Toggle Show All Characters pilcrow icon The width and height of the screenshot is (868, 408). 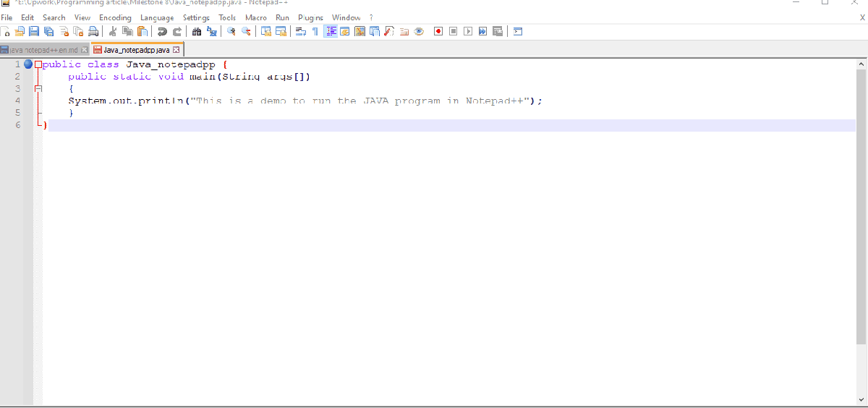coord(315,31)
